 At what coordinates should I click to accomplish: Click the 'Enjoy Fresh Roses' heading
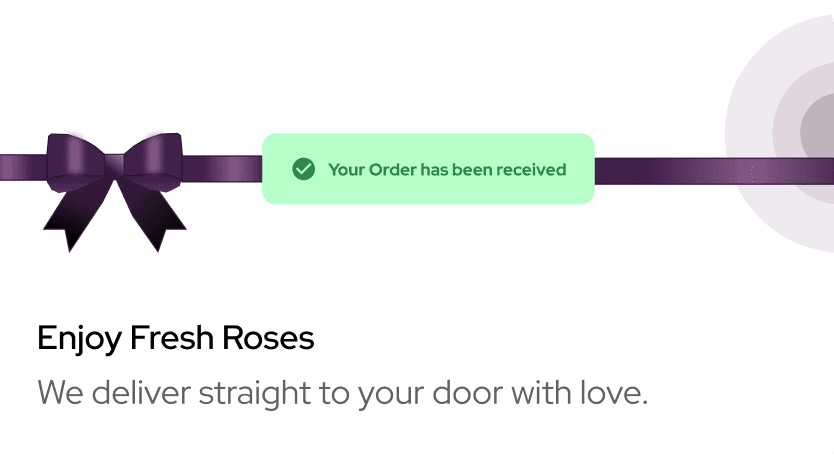pyautogui.click(x=176, y=338)
